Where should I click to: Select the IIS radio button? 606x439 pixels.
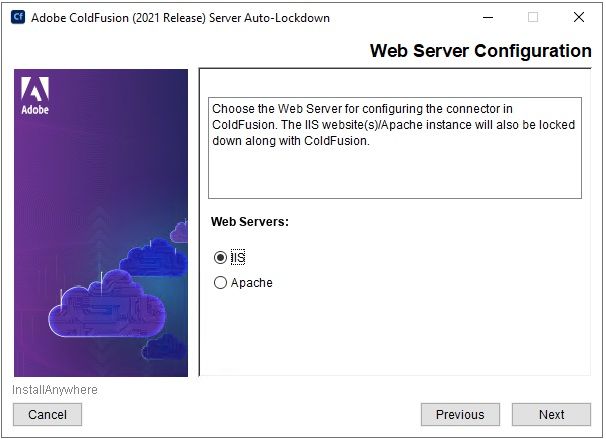tap(220, 257)
